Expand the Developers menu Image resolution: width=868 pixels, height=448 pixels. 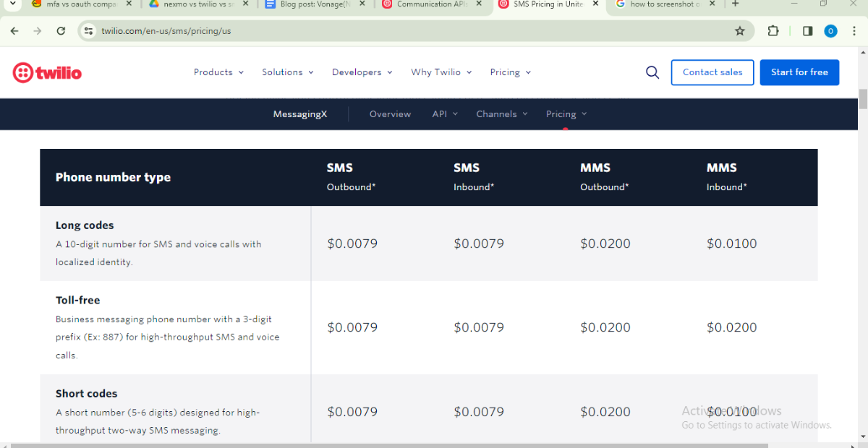[x=362, y=72]
